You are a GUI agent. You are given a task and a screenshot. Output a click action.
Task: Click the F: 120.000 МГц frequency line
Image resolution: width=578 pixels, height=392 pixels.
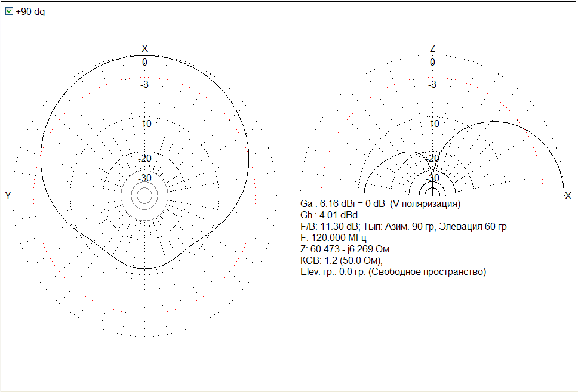[334, 238]
